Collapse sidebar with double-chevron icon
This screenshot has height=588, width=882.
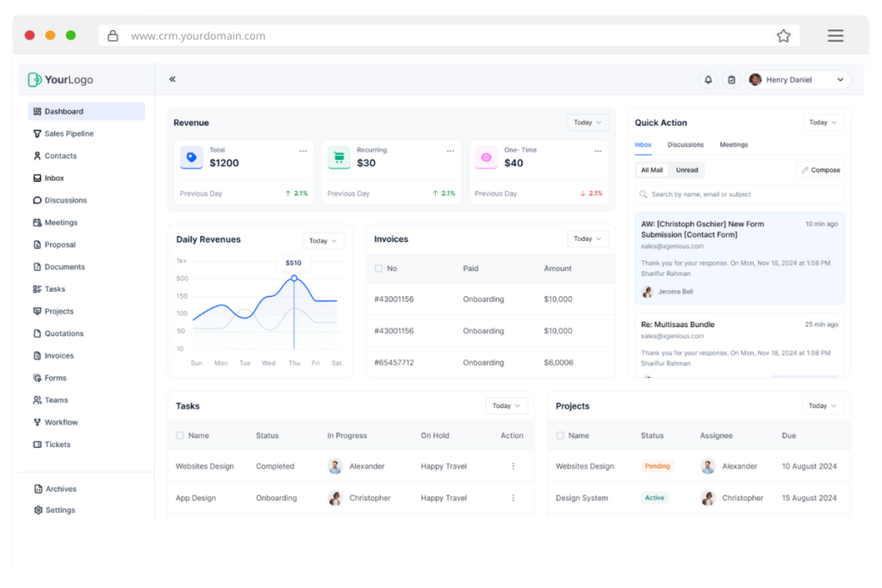click(x=172, y=79)
